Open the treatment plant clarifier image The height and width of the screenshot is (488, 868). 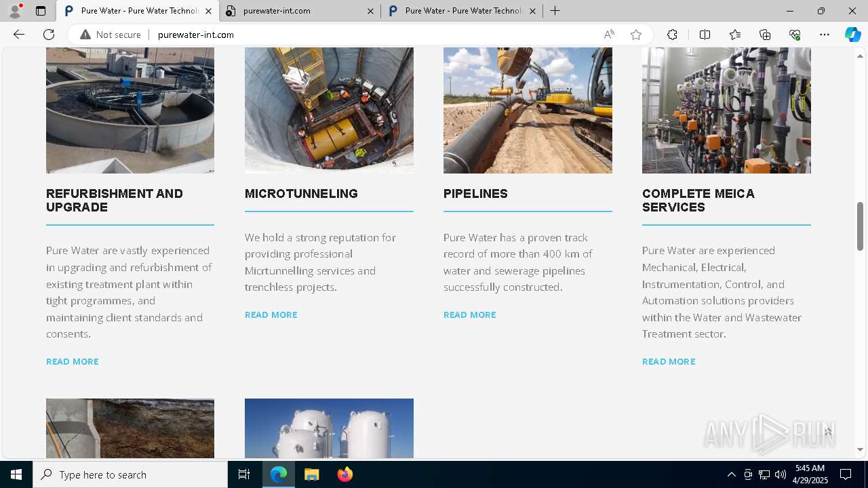pos(130,110)
